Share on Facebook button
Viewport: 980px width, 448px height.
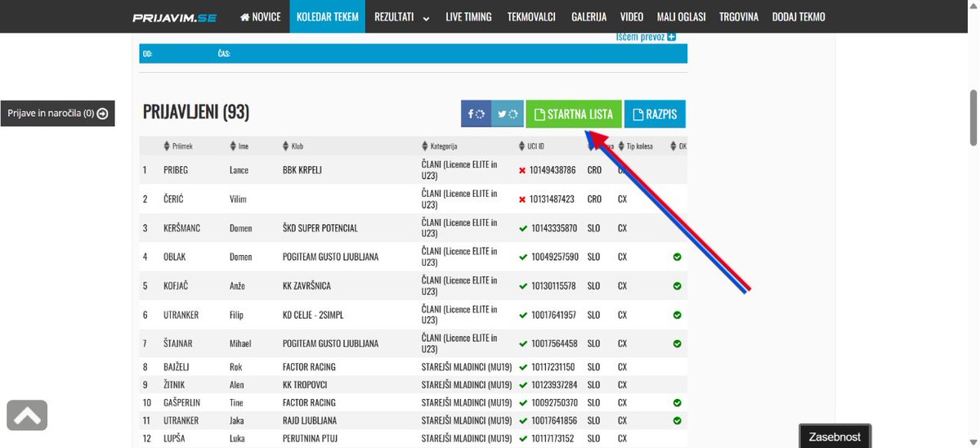[x=477, y=114]
